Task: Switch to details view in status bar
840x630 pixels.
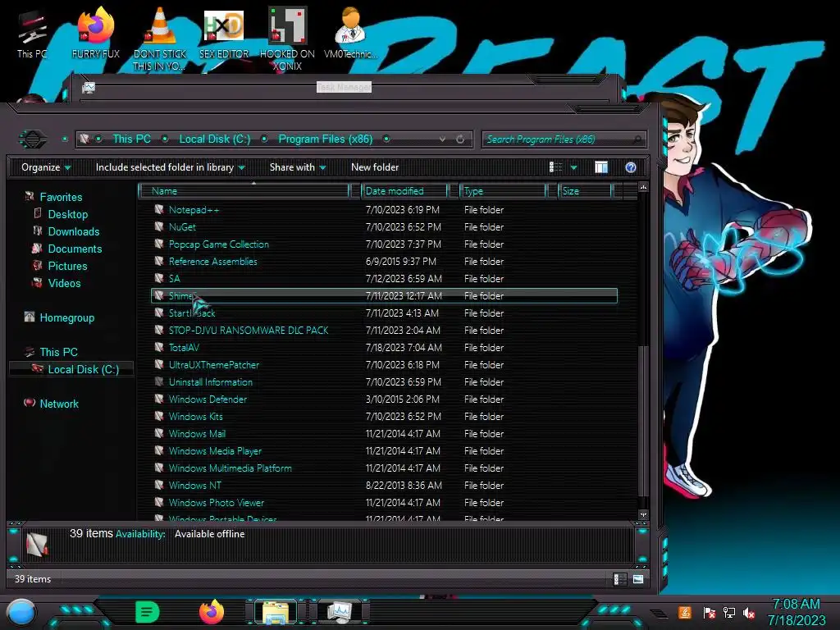Action: tap(619, 579)
